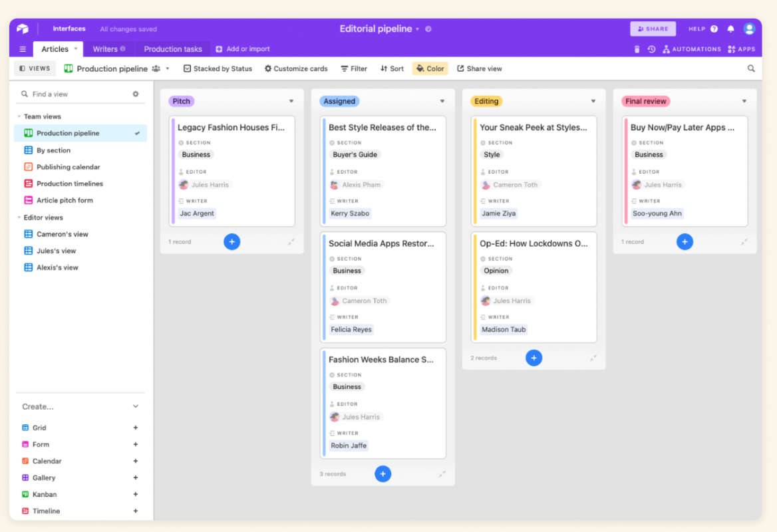Click the Share button
The height and width of the screenshot is (532, 777).
[x=653, y=29]
